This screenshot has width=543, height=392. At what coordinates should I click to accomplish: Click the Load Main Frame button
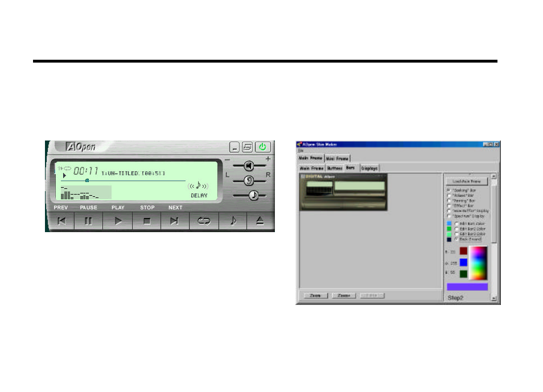(467, 181)
